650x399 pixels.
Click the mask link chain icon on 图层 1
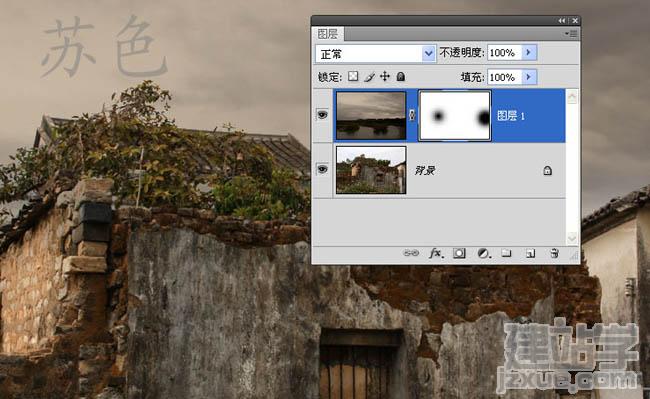point(412,115)
